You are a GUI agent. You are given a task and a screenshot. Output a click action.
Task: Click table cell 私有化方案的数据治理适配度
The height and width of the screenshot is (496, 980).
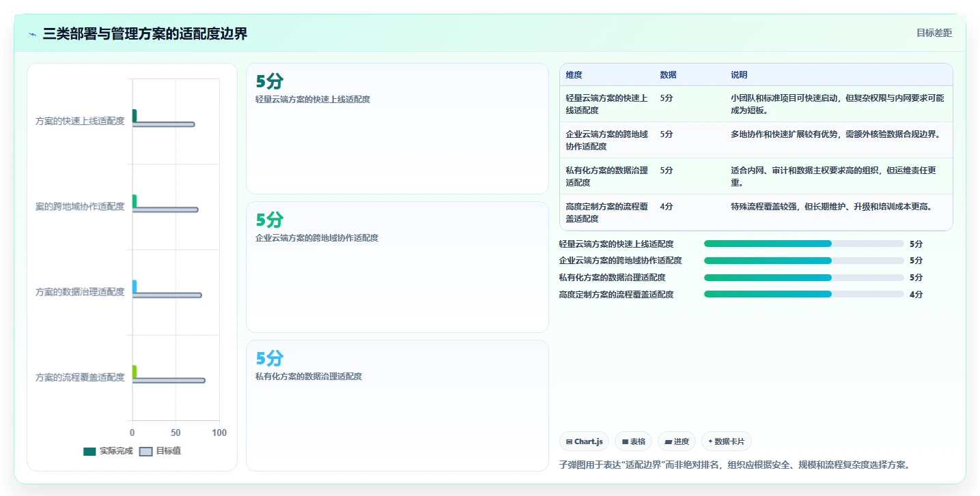pyautogui.click(x=606, y=176)
